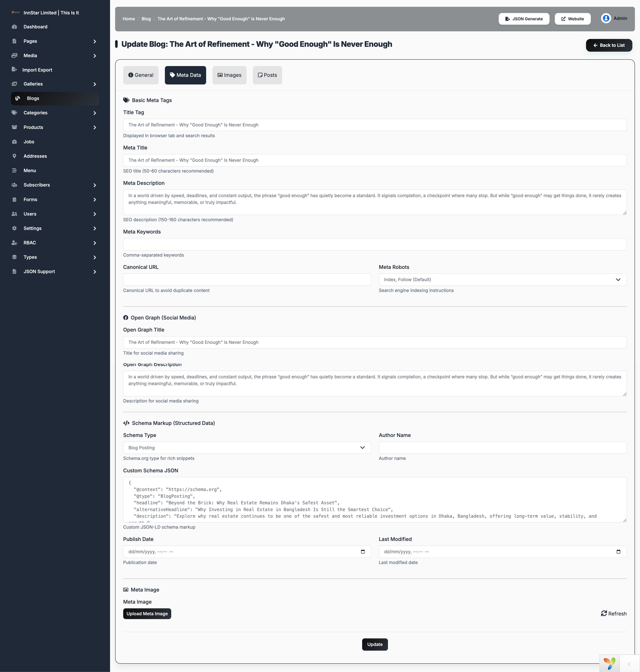
Task: Open the Dashboard icon in sidebar
Action: click(x=14, y=27)
